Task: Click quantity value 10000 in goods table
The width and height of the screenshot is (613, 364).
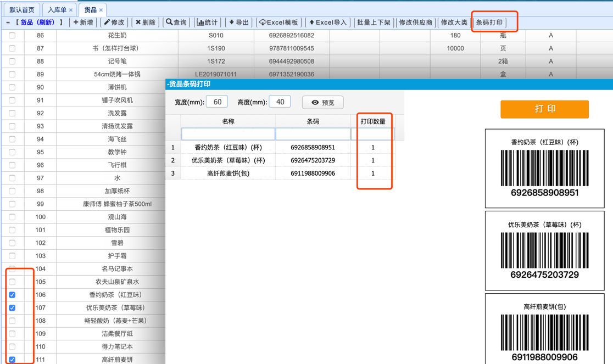Action: pyautogui.click(x=455, y=48)
